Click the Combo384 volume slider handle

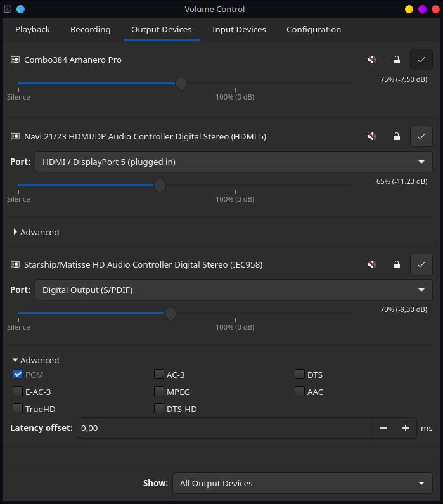[x=181, y=83]
